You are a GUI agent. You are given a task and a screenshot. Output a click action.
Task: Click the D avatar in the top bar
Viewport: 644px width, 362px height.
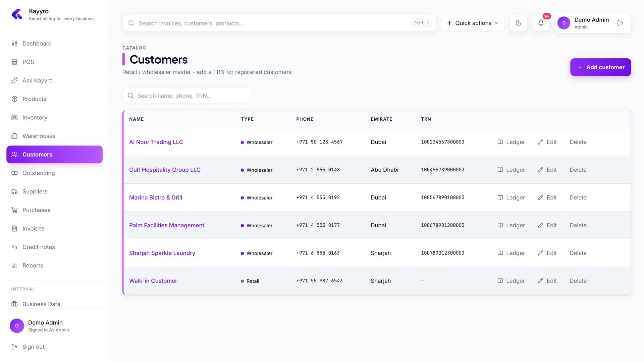pos(564,23)
